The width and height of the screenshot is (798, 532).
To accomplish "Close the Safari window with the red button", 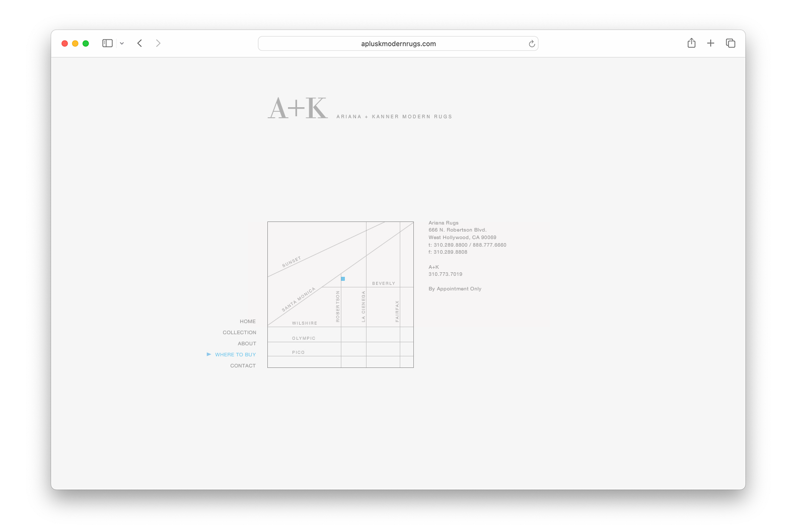I will click(64, 43).
